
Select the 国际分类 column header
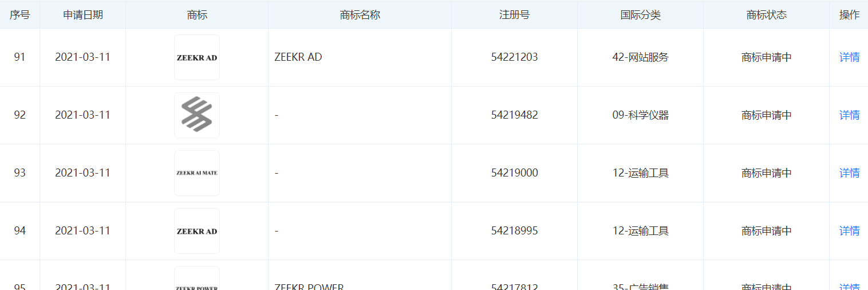click(x=641, y=15)
